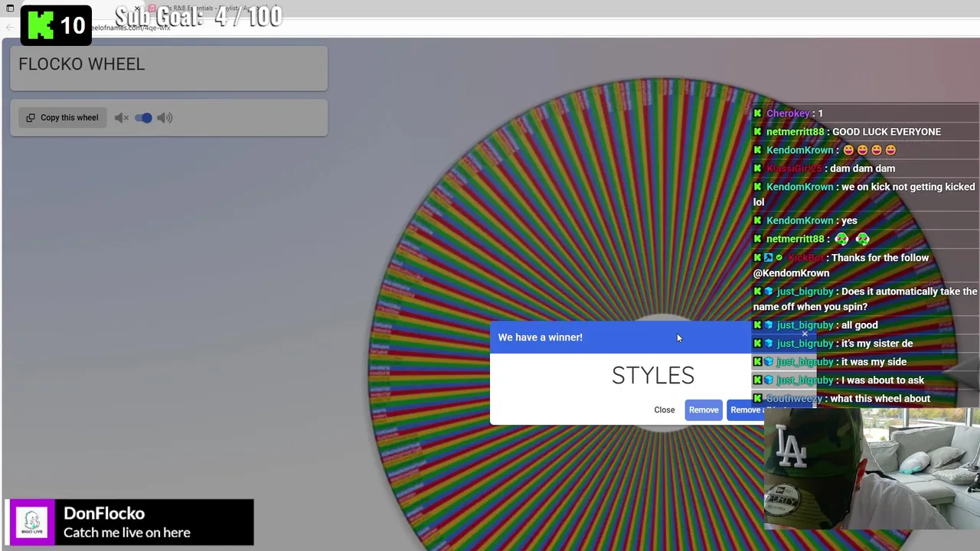Click the loud speaker volume icon
The height and width of the screenshot is (551, 980).
(165, 118)
